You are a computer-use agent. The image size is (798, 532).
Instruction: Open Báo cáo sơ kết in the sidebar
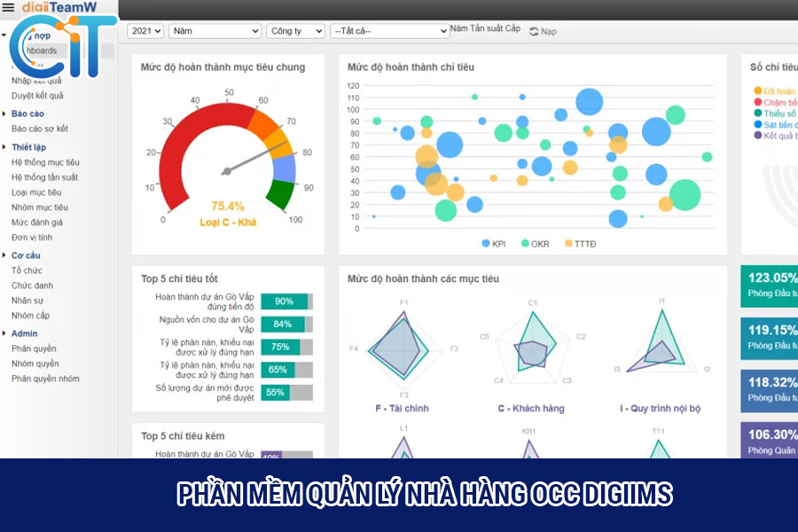pos(40,129)
